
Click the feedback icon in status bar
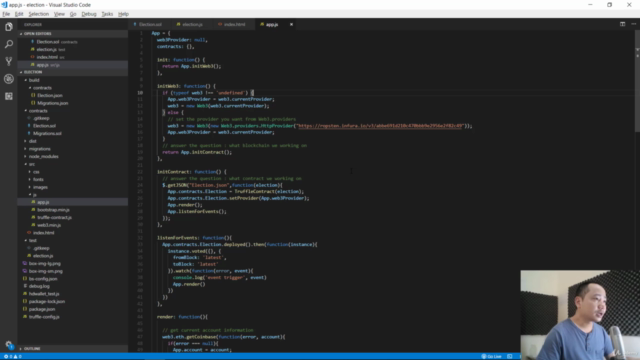click(510, 356)
